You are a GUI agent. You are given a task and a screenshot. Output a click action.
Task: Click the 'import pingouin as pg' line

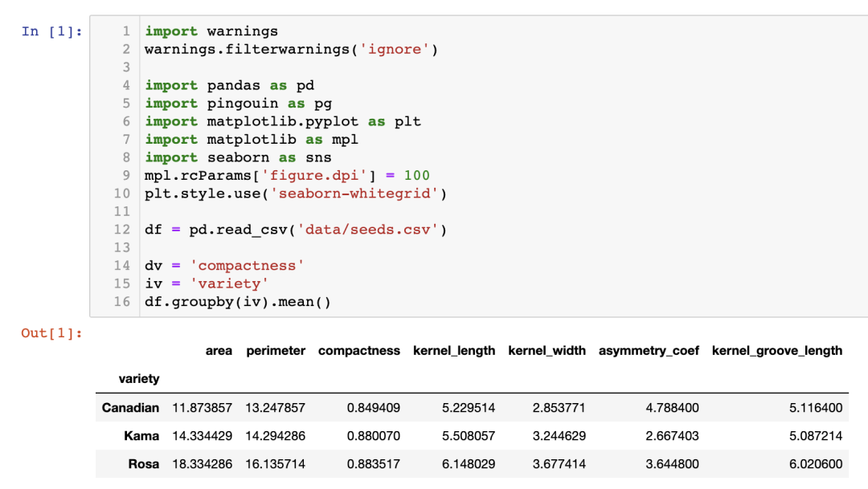coord(239,104)
